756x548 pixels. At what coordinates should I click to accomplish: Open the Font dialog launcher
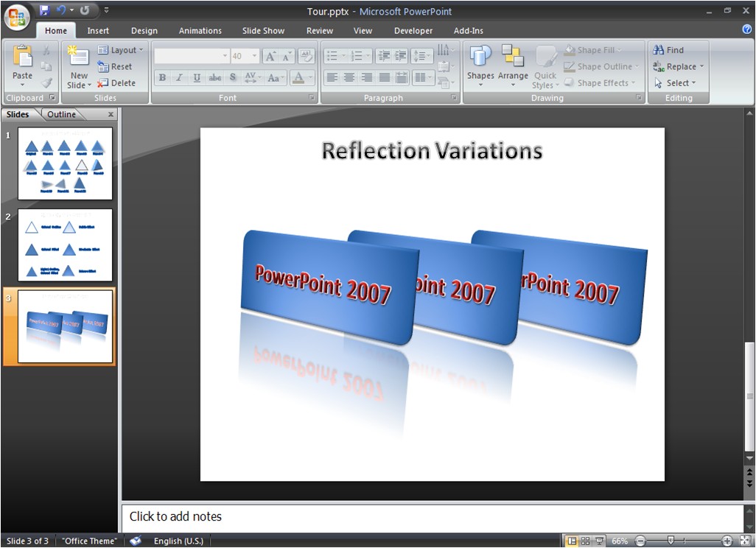(312, 98)
